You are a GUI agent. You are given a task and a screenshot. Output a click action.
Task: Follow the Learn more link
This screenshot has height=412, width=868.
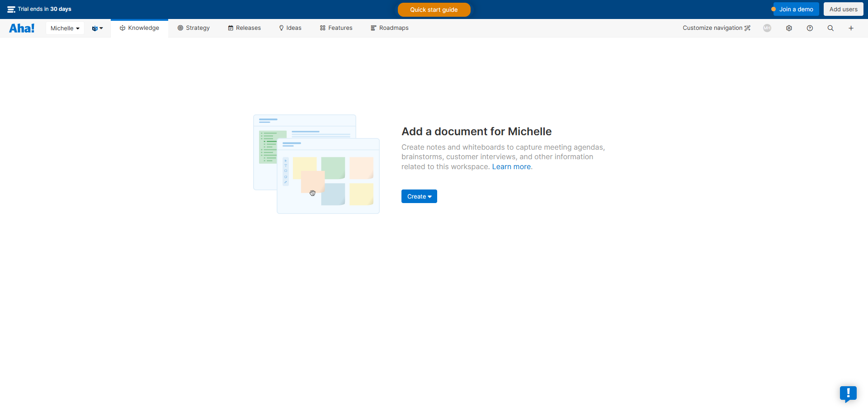(x=511, y=167)
